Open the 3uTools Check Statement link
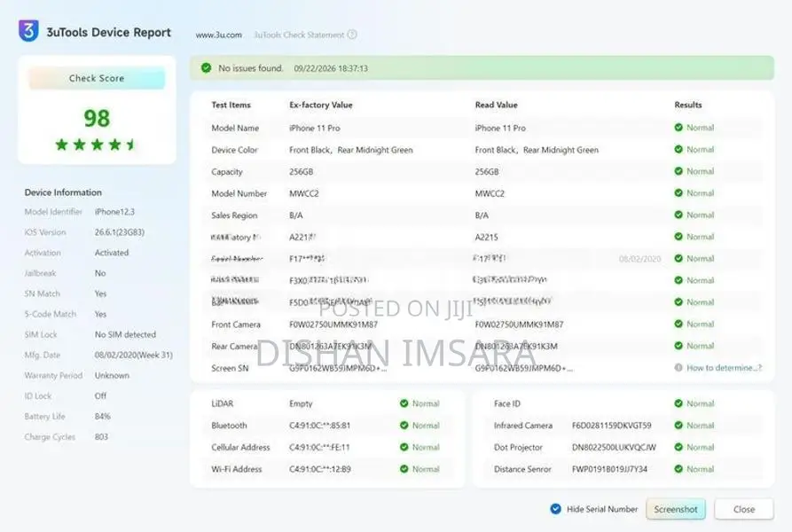 point(299,35)
